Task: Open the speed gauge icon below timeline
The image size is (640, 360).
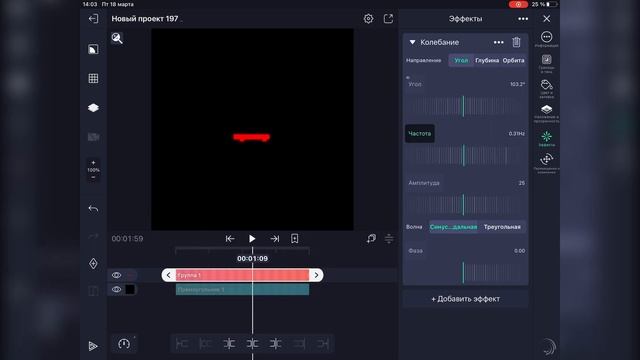Action: pos(124,344)
